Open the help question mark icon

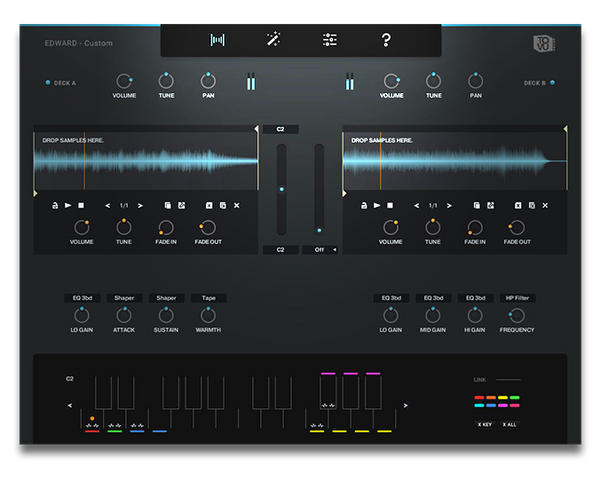(385, 40)
